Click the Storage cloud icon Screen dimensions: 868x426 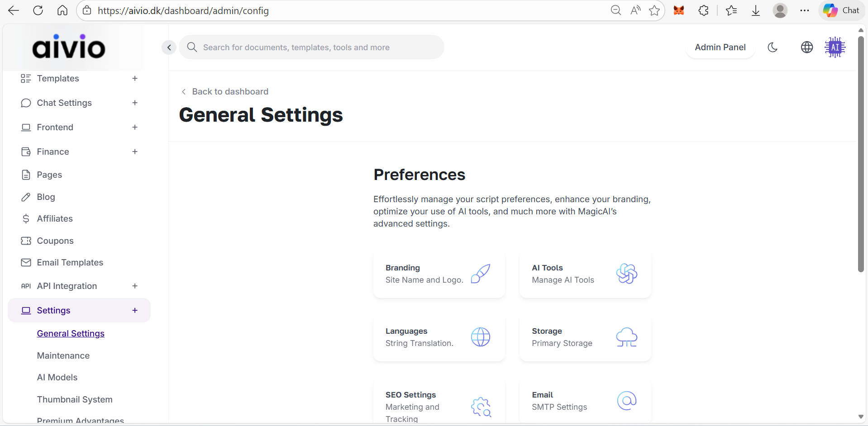coord(626,337)
